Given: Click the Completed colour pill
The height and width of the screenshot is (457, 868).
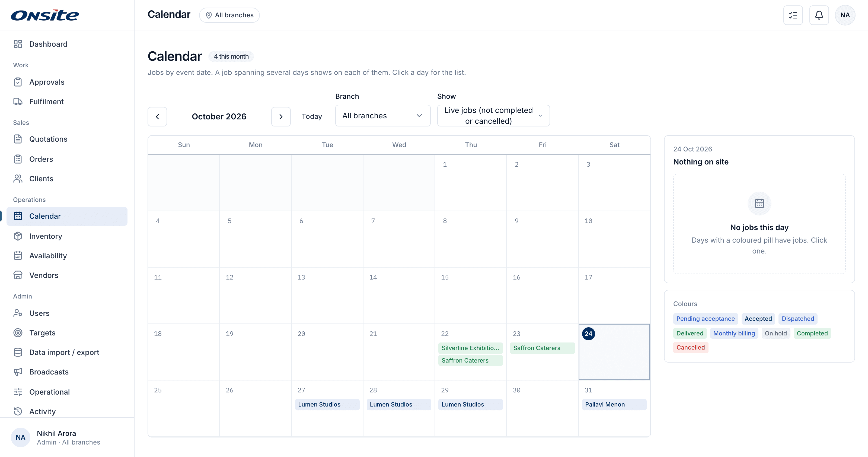Looking at the screenshot, I should click(812, 333).
